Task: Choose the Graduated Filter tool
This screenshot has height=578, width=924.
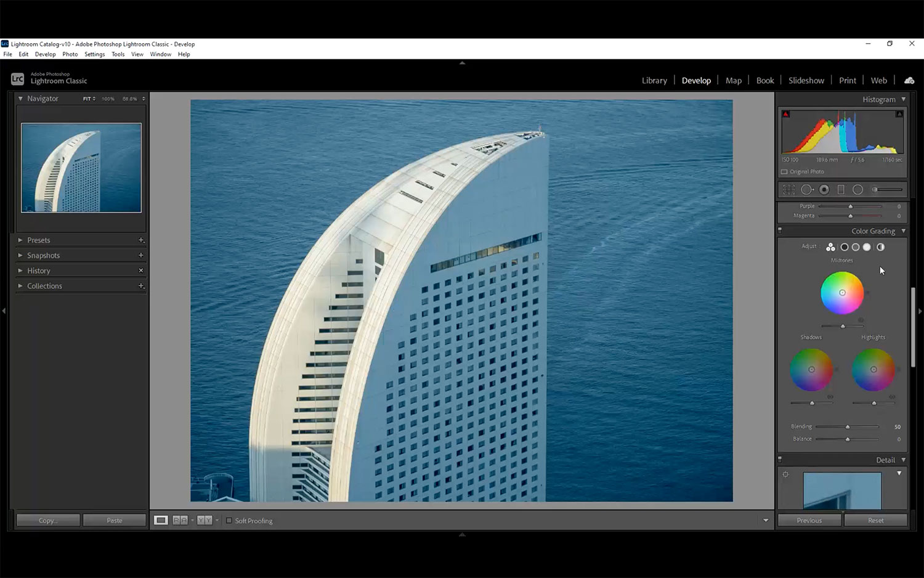Action: click(x=841, y=190)
